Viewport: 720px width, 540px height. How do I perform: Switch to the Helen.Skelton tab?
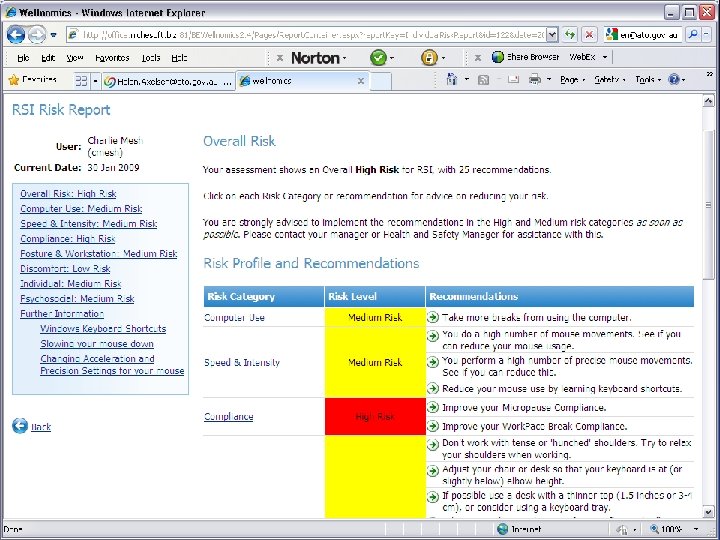coord(168,82)
